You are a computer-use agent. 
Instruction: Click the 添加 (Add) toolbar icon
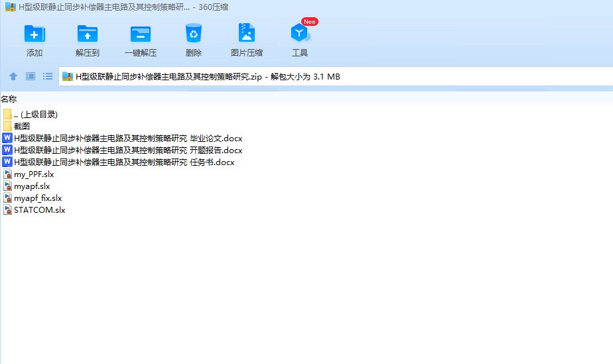(x=34, y=34)
